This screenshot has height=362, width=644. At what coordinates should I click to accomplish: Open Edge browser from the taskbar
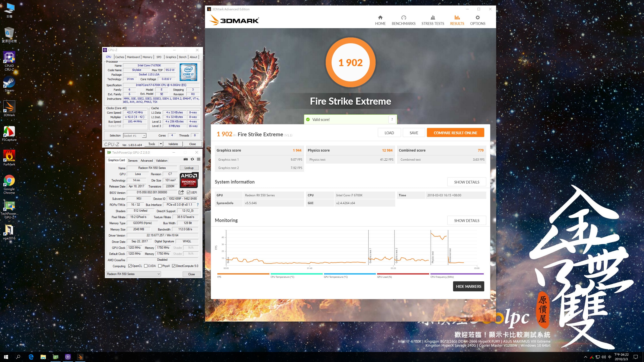click(31, 357)
